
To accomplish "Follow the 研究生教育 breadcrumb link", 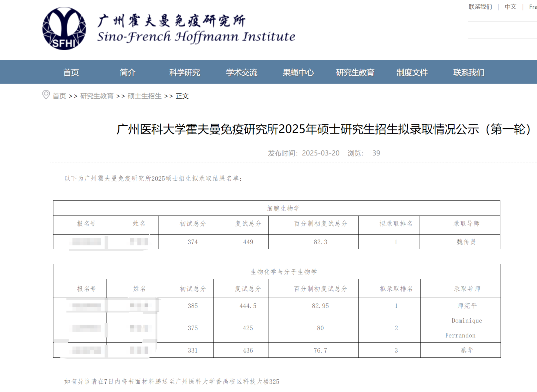I will click(96, 96).
